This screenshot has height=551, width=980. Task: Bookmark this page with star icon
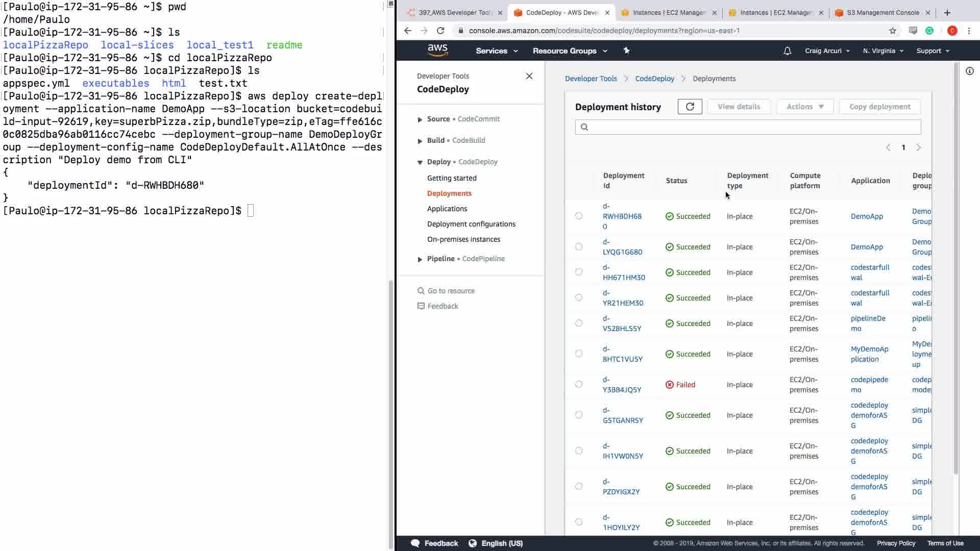892,31
